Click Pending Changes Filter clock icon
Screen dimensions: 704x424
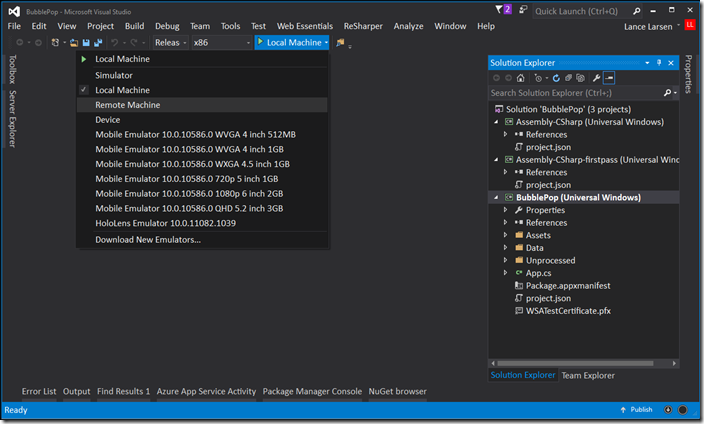click(538, 78)
